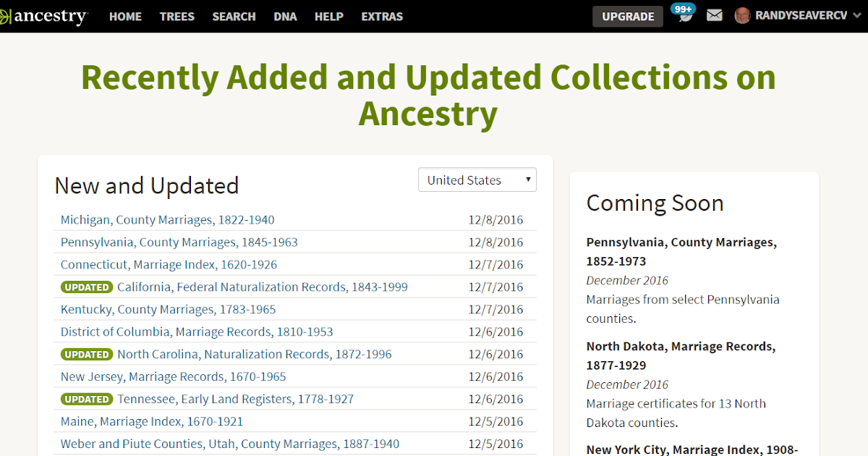Expand the RANDYSEAVERCV account dropdown arrow
This screenshot has height=456, width=868.
(x=857, y=16)
